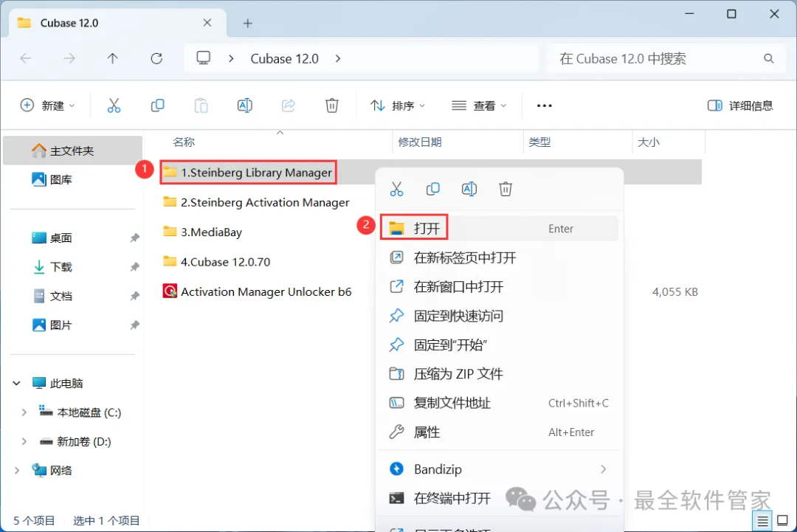797x532 pixels.
Task: Choose 在新窗口中打开 menu entry
Action: pos(499,286)
